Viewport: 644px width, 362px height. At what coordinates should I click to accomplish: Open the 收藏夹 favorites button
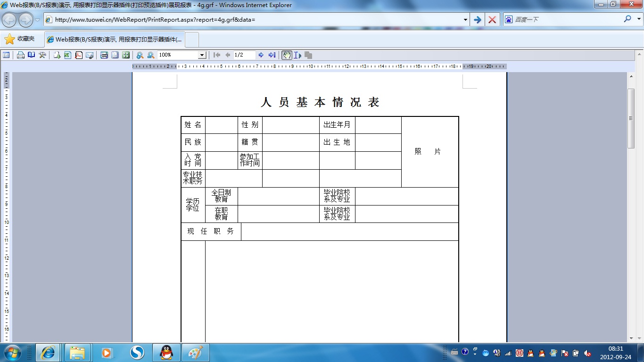point(20,39)
